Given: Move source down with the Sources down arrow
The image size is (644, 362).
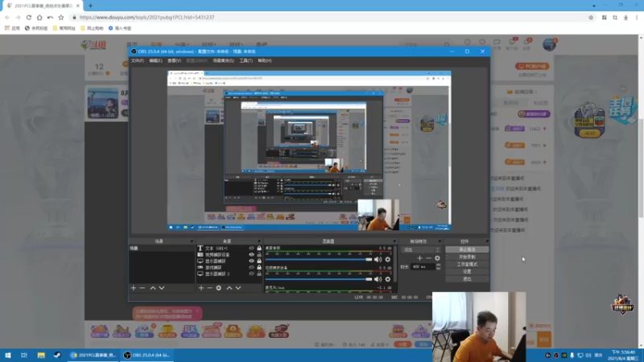Looking at the screenshot, I should pyautogui.click(x=238, y=288).
